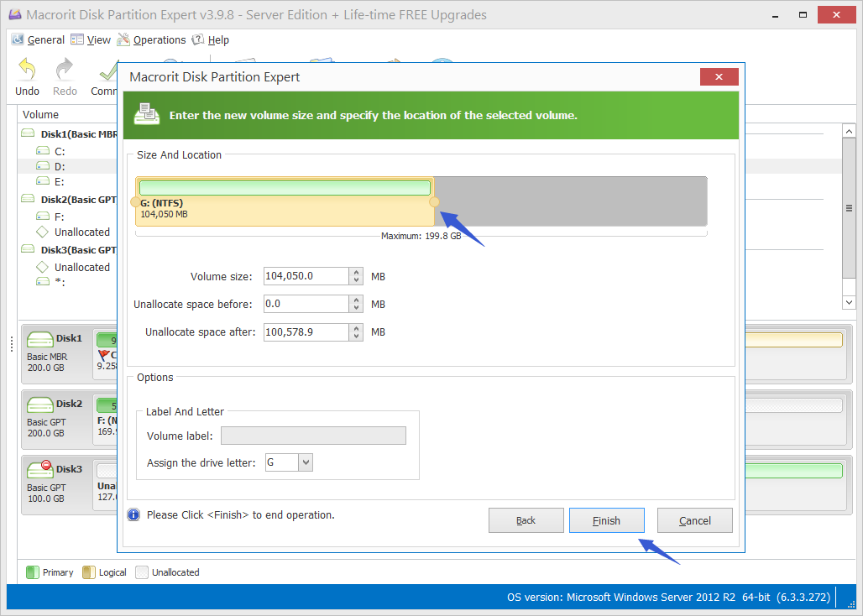Image resolution: width=863 pixels, height=616 pixels.
Task: Click the Disk3 green partition bar at right
Action: coord(793,471)
